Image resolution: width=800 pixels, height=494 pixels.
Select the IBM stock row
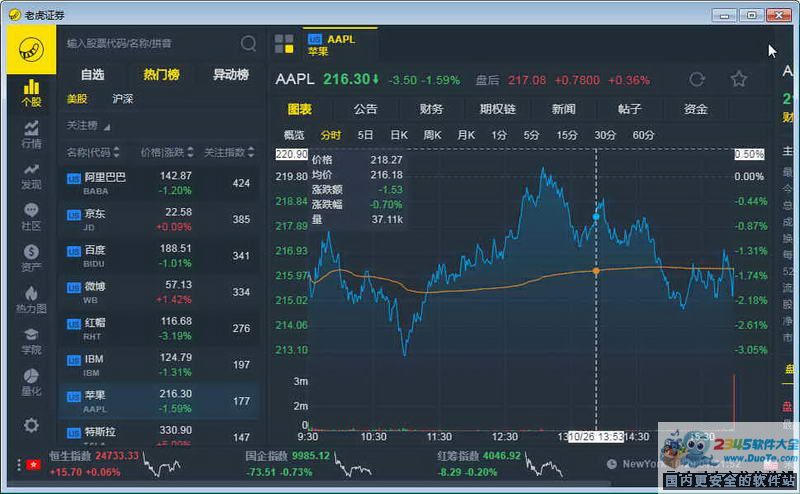pyautogui.click(x=159, y=365)
